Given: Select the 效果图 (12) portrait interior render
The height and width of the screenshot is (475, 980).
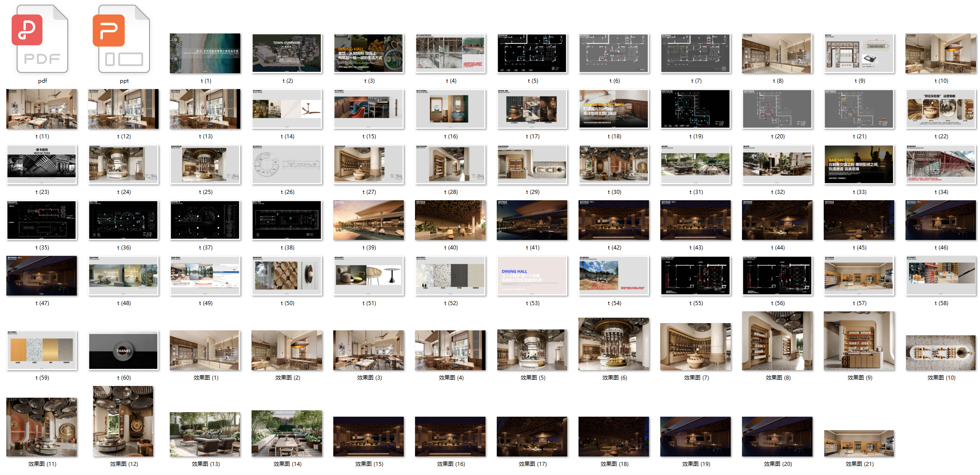Looking at the screenshot, I should [x=123, y=421].
